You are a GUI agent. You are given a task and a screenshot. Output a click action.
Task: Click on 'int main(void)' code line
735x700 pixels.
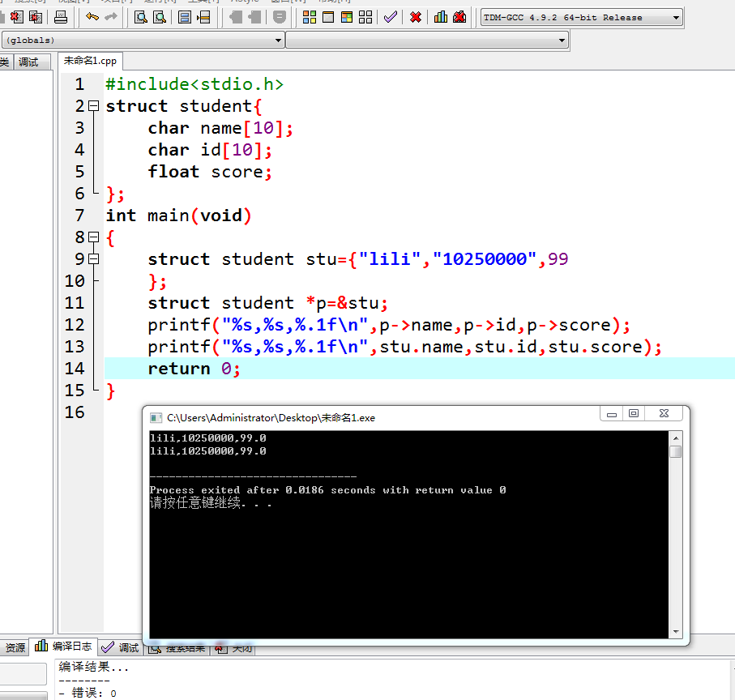178,216
